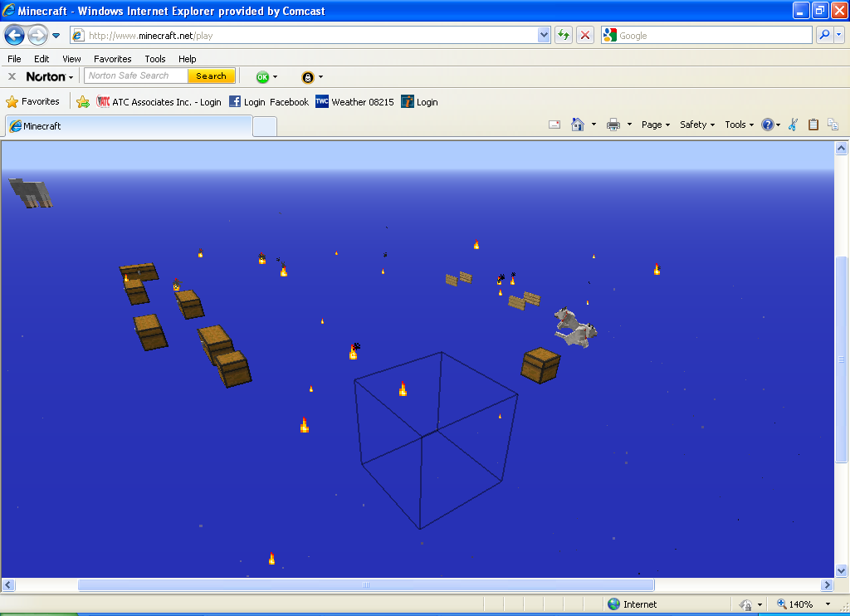Go to home page via Home icon

tap(578, 125)
